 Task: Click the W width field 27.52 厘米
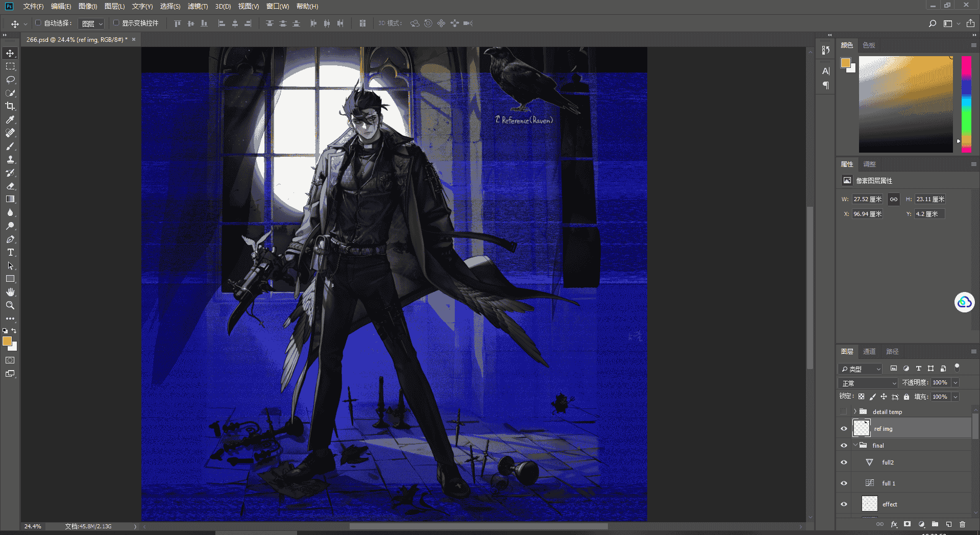point(867,199)
